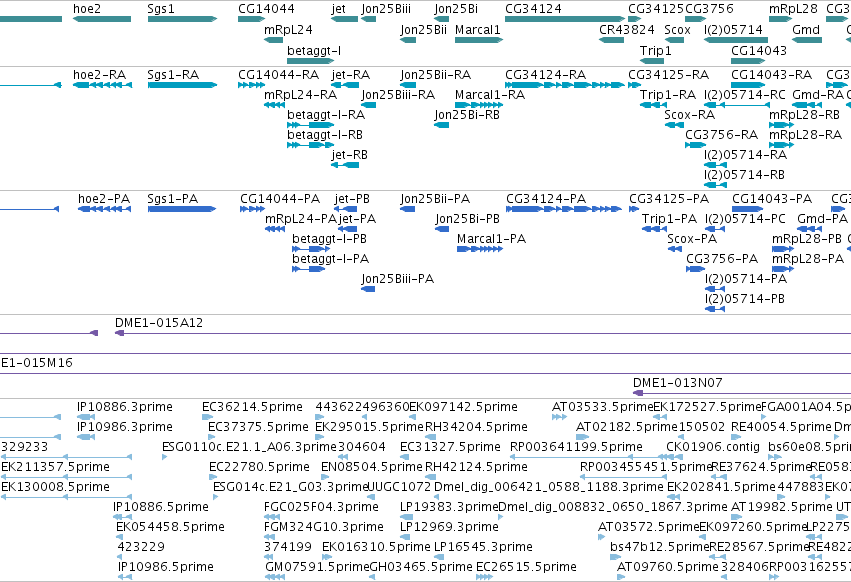The height and width of the screenshot is (582, 851).
Task: Click the Sgs1-RA transcript label
Action: point(173,74)
